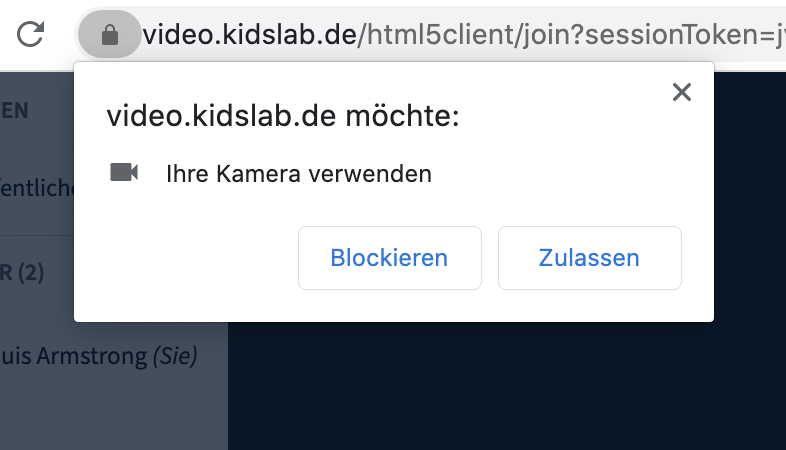Click the camera icon in the permission prompt

tap(124, 172)
